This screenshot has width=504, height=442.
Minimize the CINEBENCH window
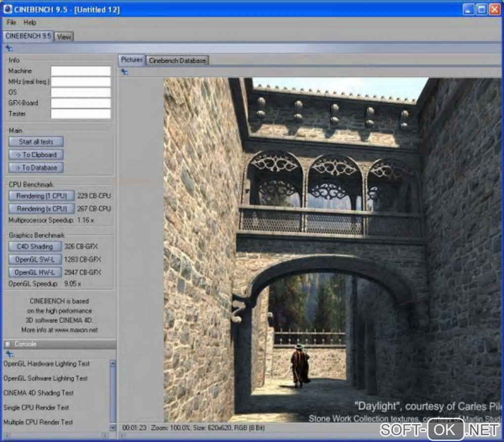468,9
